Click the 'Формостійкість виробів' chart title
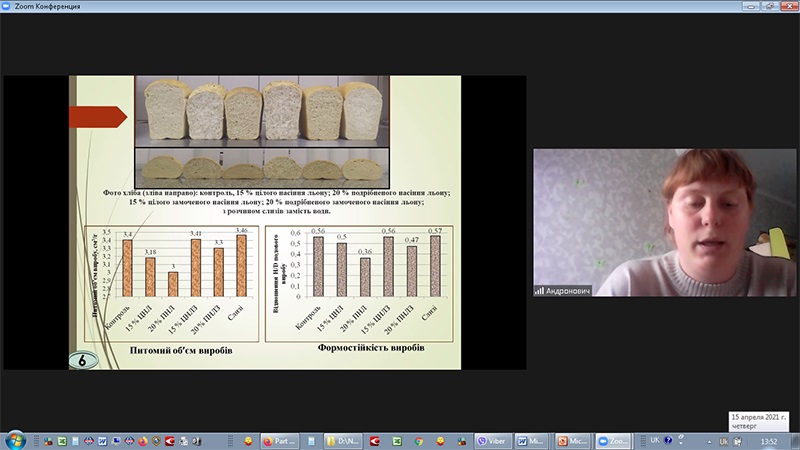Viewport: 800px width, 450px height. pyautogui.click(x=371, y=348)
